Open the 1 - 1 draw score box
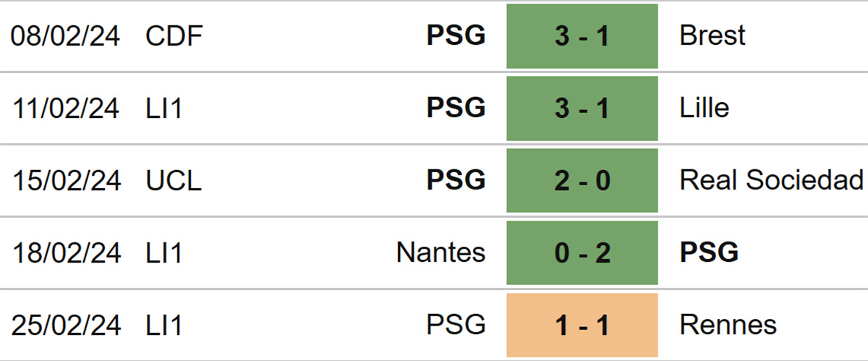Screen dimensions: 868x361 coord(582,326)
